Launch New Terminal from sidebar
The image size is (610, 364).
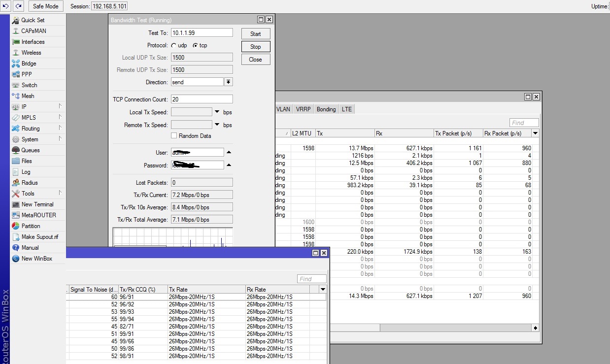(16, 204)
